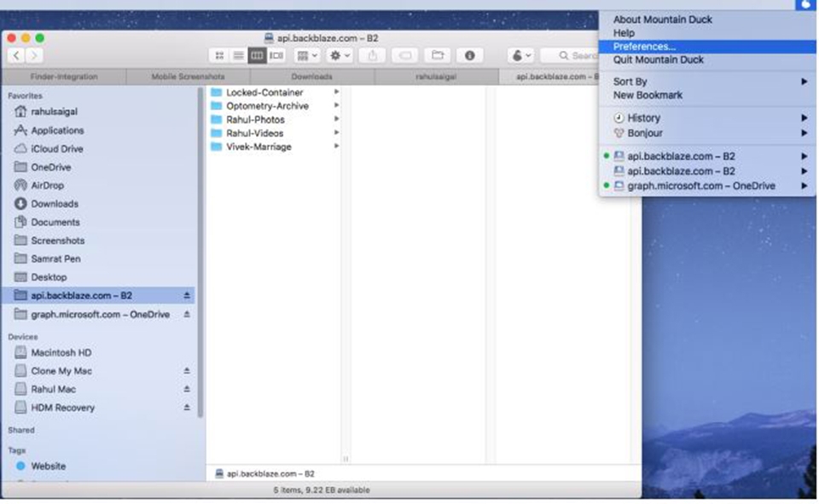The image size is (819, 504).
Task: Open Applications in sidebar
Action: pyautogui.click(x=57, y=130)
